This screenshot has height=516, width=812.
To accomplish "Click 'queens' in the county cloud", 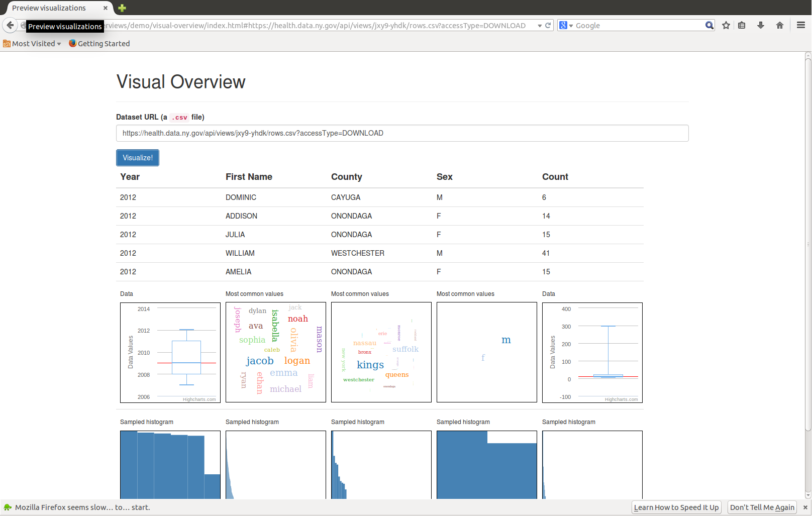I will click(x=397, y=375).
